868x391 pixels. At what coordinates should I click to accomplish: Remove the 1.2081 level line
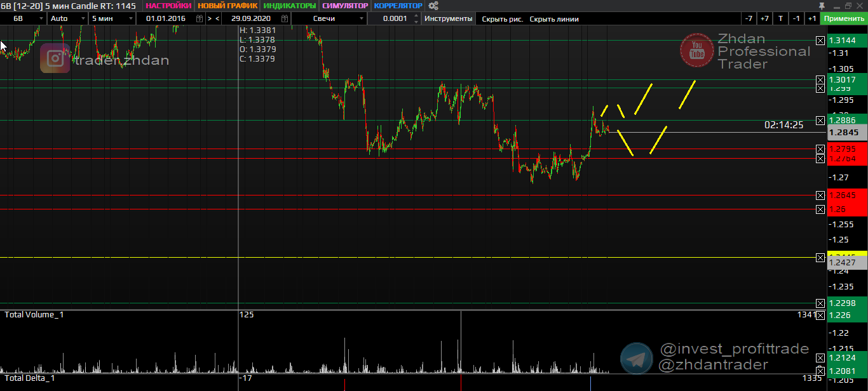point(820,370)
